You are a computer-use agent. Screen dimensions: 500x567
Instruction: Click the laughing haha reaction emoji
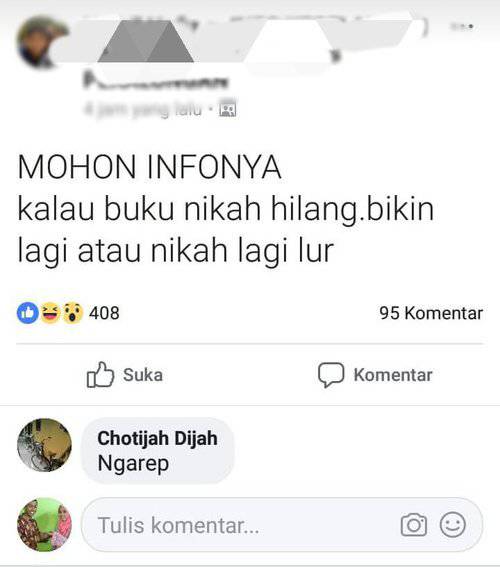(50, 313)
